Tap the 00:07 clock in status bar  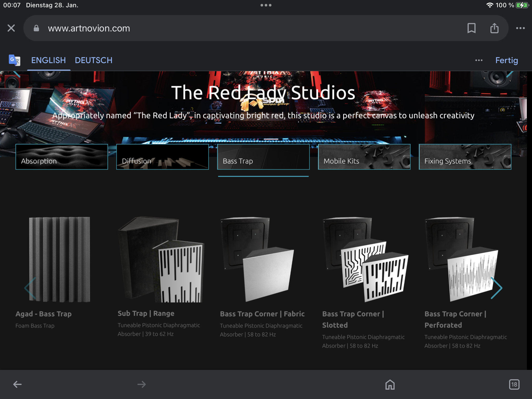pos(12,5)
